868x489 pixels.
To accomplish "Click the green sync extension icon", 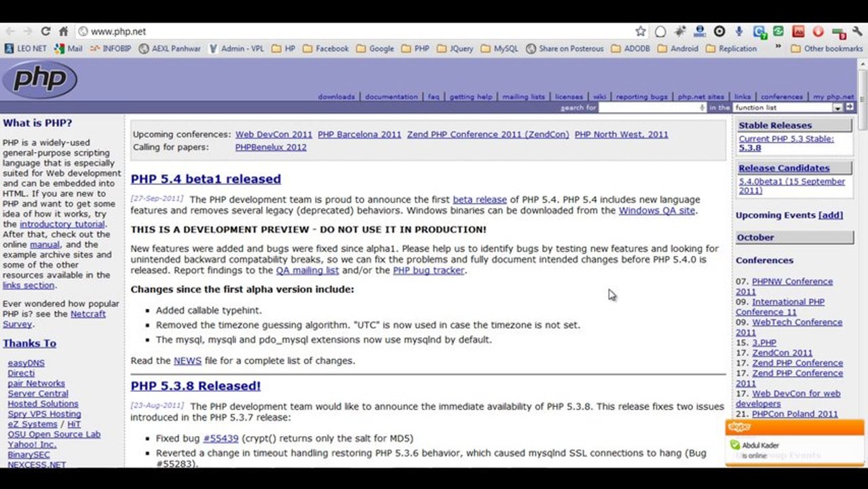I will pyautogui.click(x=778, y=31).
